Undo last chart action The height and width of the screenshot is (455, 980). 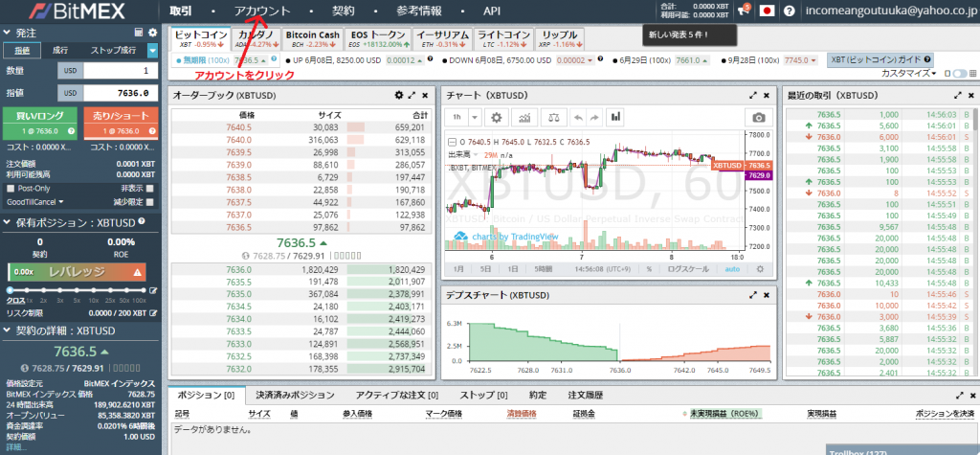[x=577, y=117]
